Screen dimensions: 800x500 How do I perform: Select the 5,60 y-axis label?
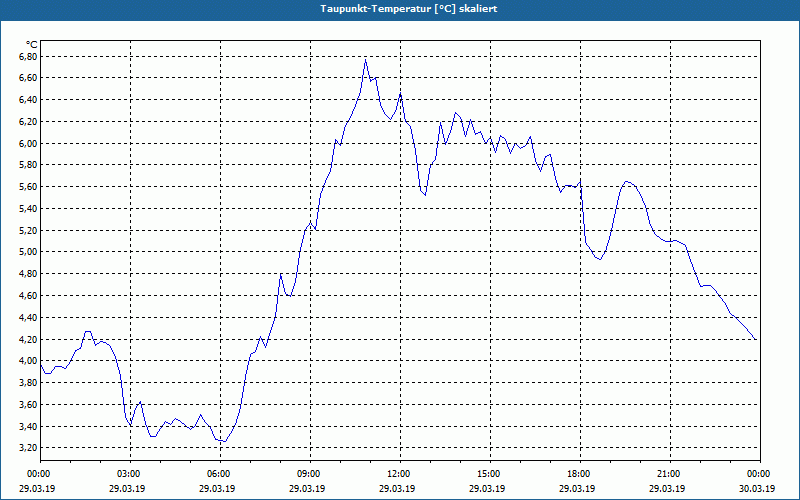pos(28,187)
